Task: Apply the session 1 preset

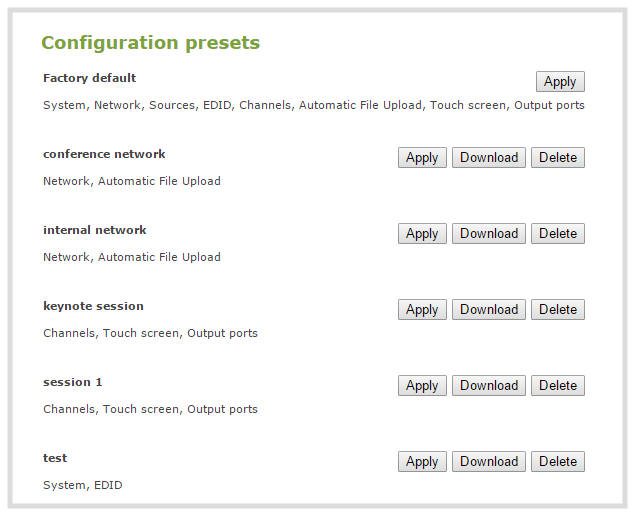Action: [x=422, y=386]
